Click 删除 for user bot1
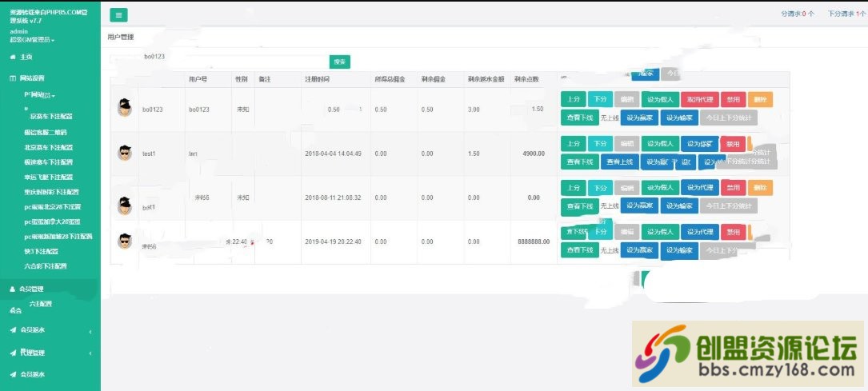This screenshot has height=391, width=868. coord(760,187)
